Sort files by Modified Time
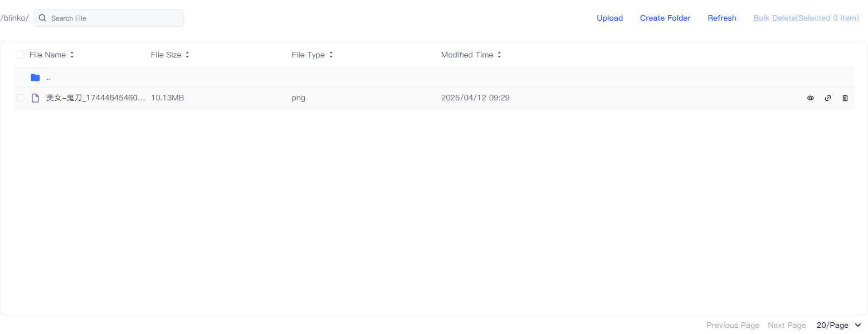Image resolution: width=868 pixels, height=334 pixels. click(x=499, y=55)
